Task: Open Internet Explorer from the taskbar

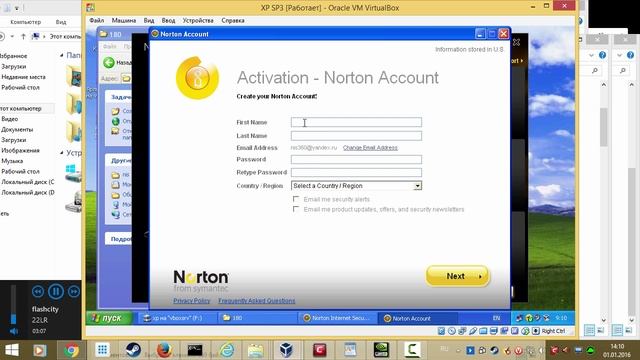Action: (x=227, y=350)
